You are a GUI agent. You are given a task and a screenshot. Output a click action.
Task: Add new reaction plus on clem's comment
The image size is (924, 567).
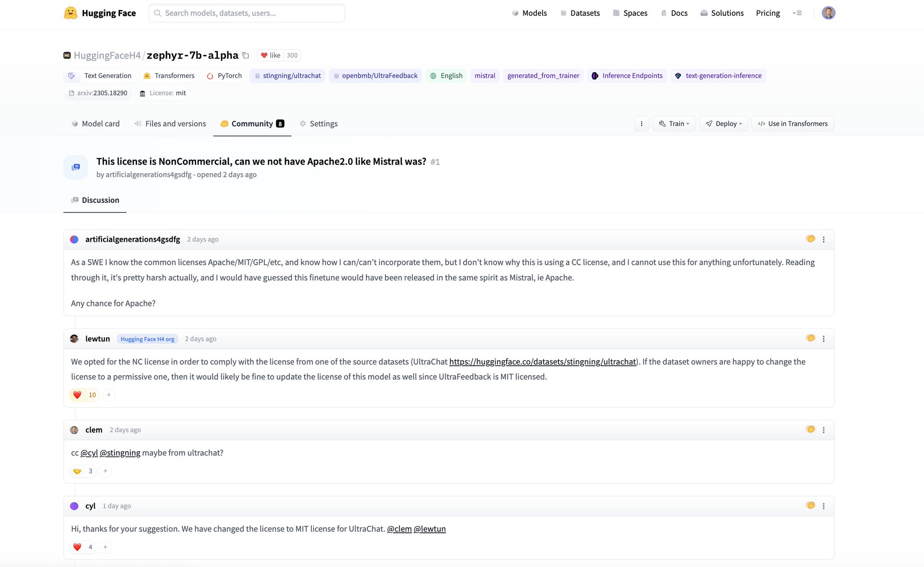[x=105, y=471]
